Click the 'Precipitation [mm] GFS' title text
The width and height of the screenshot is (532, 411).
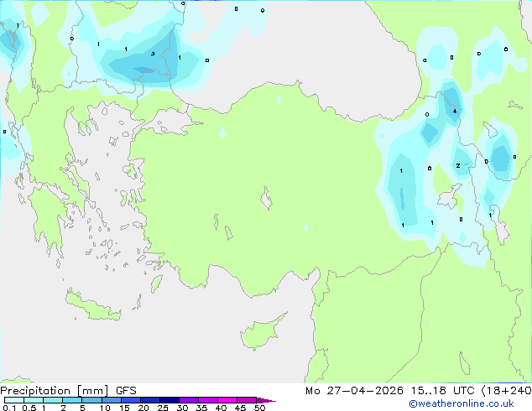point(68,391)
